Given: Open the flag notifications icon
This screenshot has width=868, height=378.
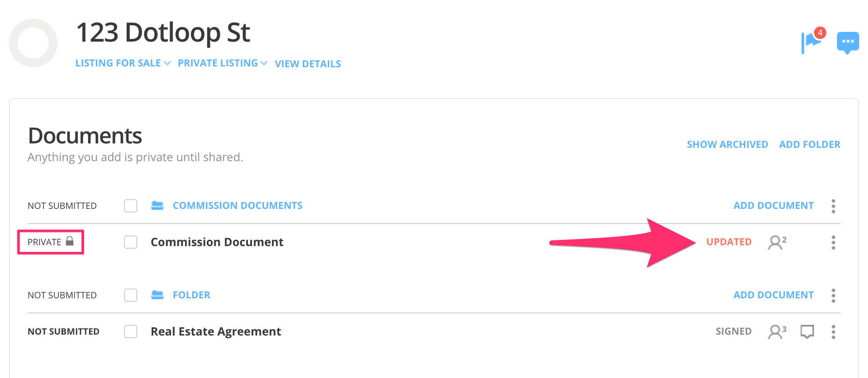Looking at the screenshot, I should 811,42.
